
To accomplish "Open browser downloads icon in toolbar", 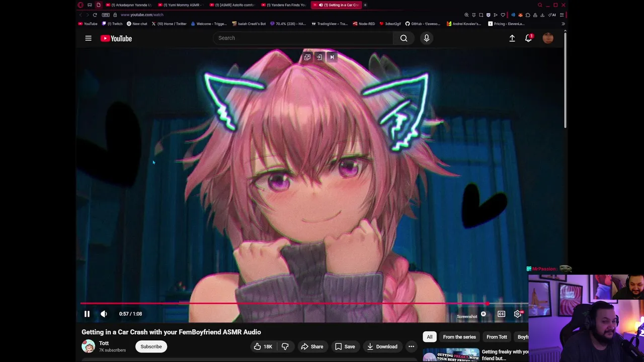I will [542, 15].
